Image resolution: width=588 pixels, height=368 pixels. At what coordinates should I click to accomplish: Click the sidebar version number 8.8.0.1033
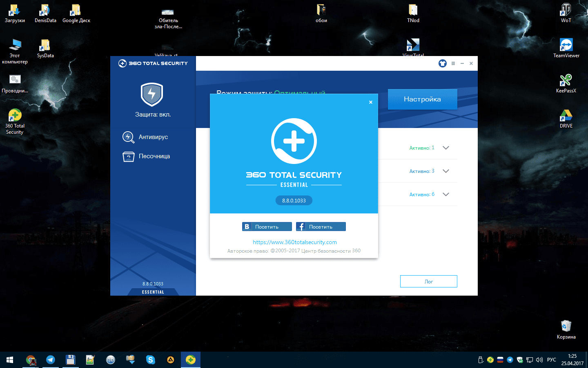point(153,284)
